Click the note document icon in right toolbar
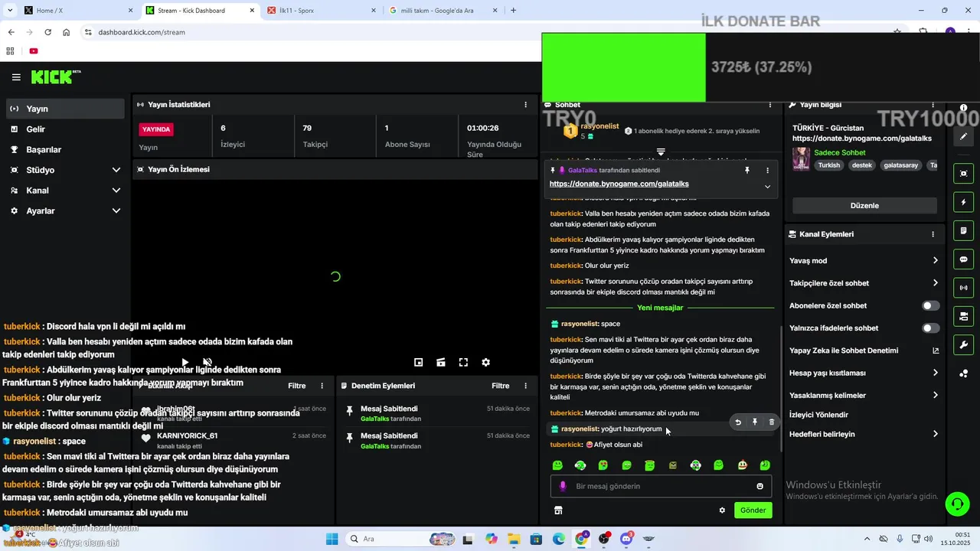Viewport: 980px width, 551px height. pyautogui.click(x=964, y=231)
